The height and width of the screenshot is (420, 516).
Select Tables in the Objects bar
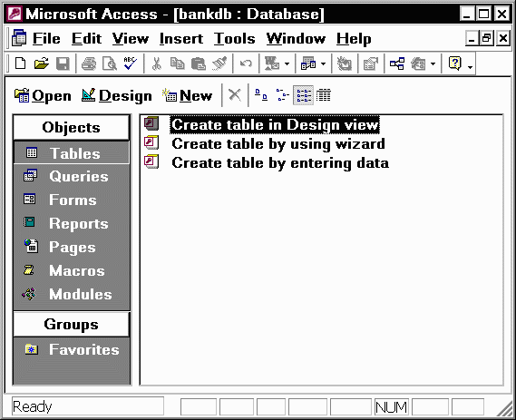tap(72, 152)
